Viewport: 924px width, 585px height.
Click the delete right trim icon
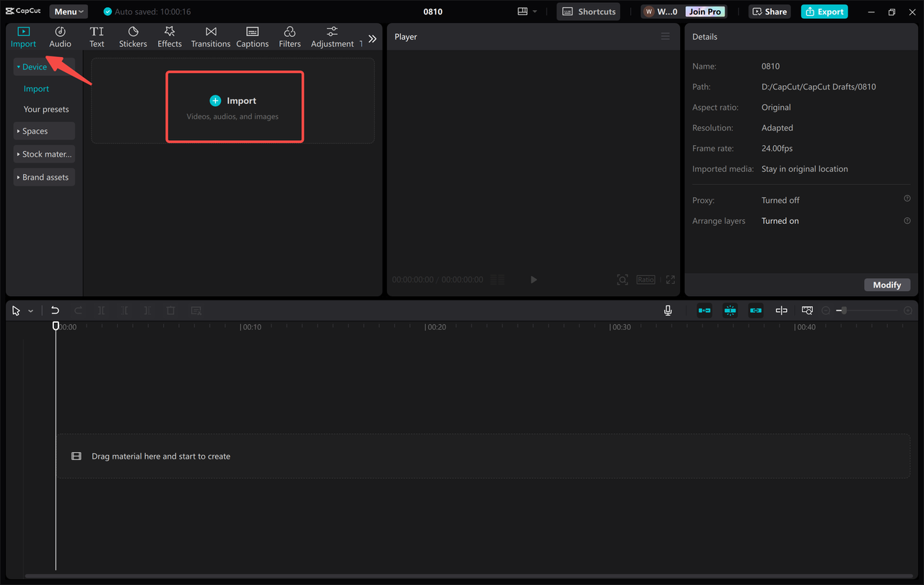tap(147, 311)
